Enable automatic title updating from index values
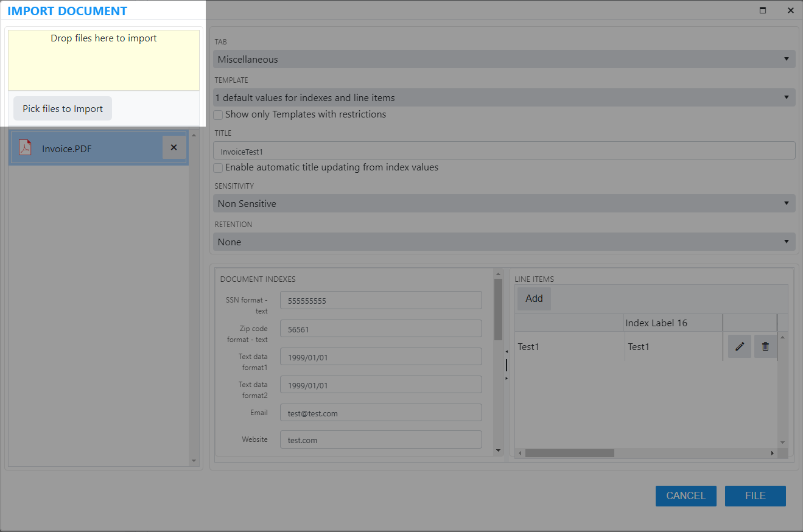 pos(218,167)
